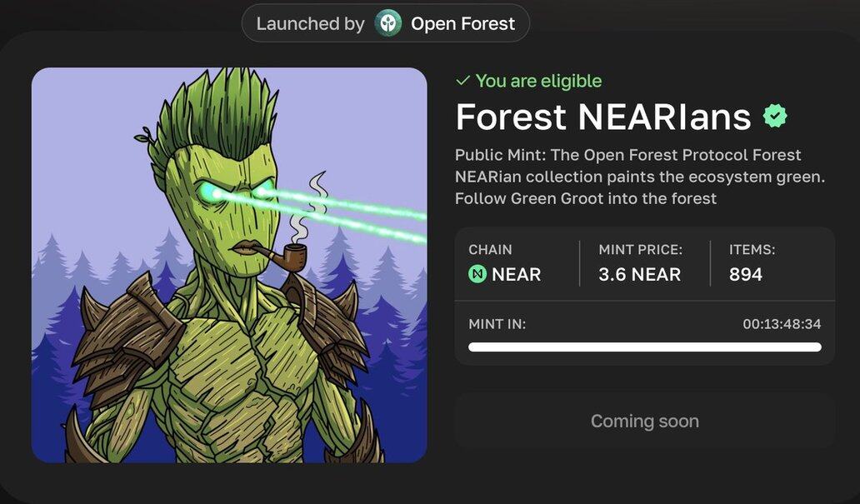Click the Public Mint description text
The width and height of the screenshot is (860, 504).
(x=639, y=177)
